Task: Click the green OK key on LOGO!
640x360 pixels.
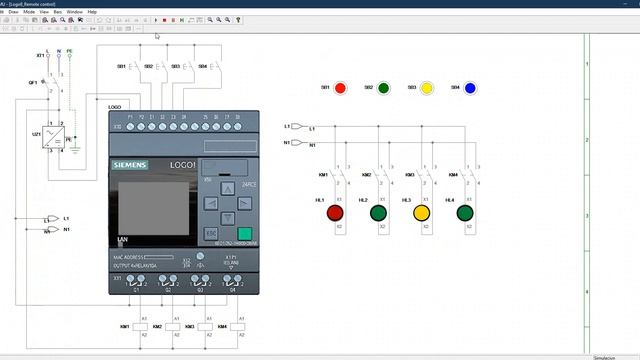Action: tap(244, 234)
